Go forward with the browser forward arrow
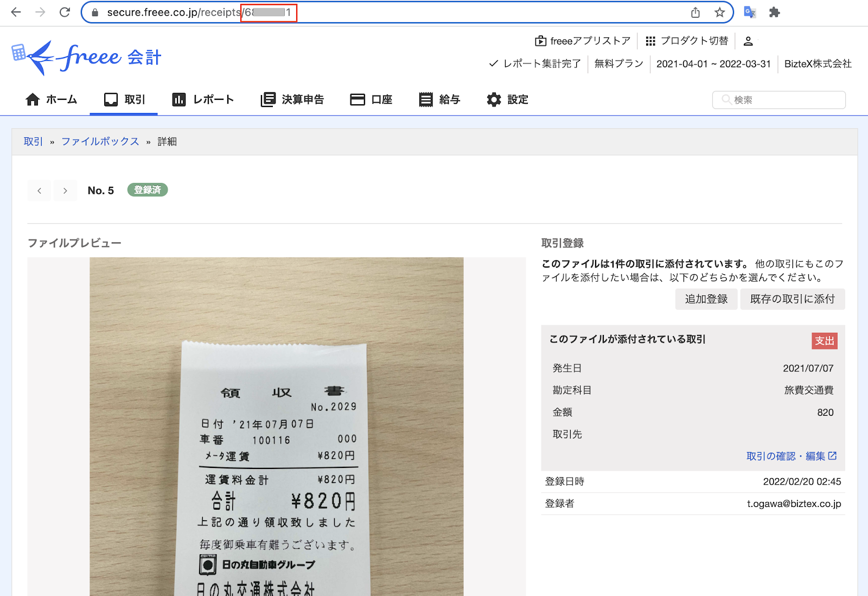868x596 pixels. 40,12
